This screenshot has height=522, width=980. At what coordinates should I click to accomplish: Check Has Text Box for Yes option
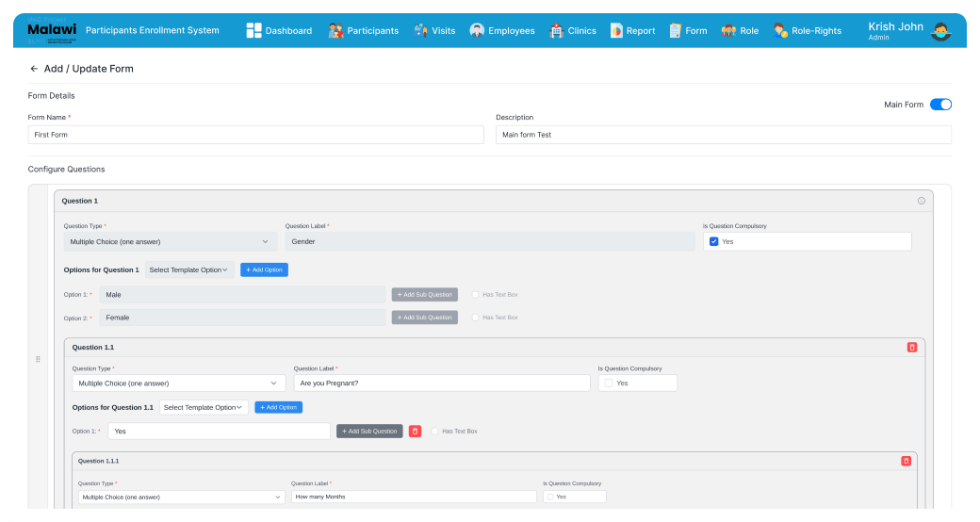click(x=435, y=432)
